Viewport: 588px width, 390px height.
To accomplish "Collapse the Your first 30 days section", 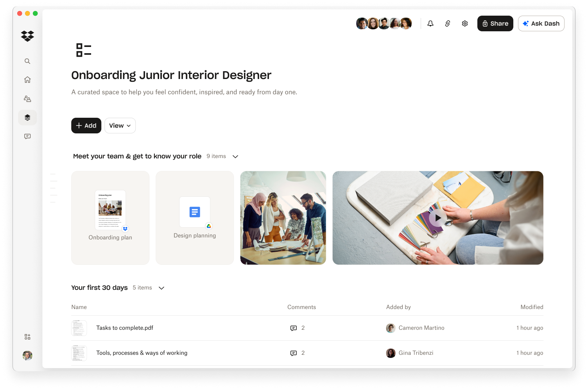I will click(x=161, y=288).
